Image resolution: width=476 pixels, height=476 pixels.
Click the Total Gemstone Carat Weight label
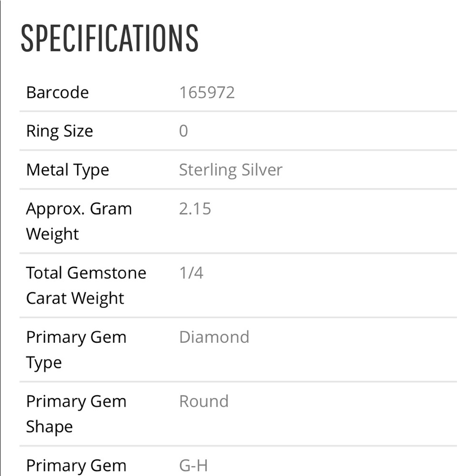pos(86,286)
